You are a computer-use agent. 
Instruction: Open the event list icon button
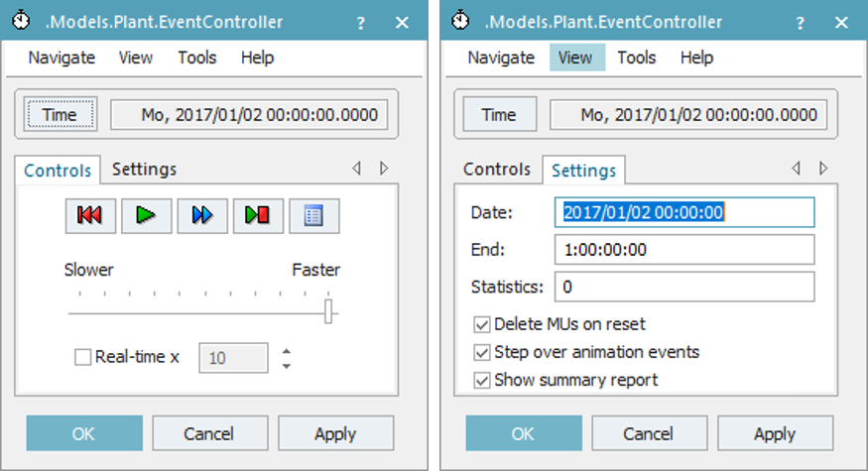pyautogui.click(x=314, y=215)
